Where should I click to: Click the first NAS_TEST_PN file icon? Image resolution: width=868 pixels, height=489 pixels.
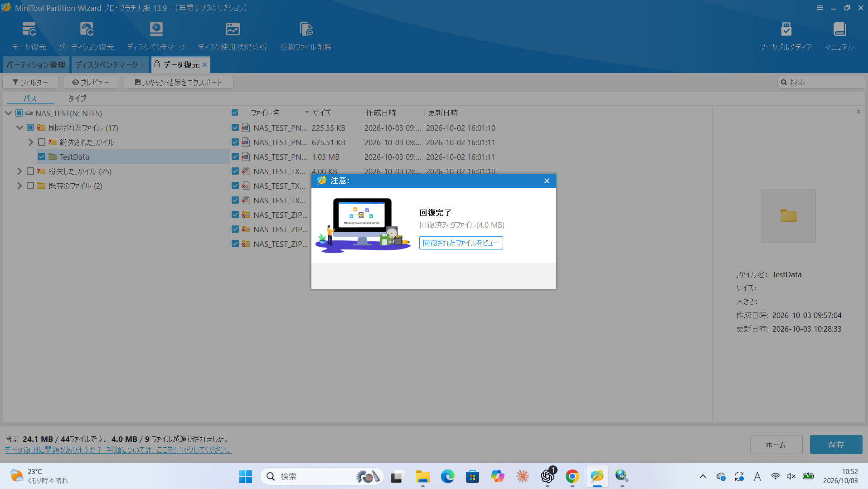tap(246, 128)
